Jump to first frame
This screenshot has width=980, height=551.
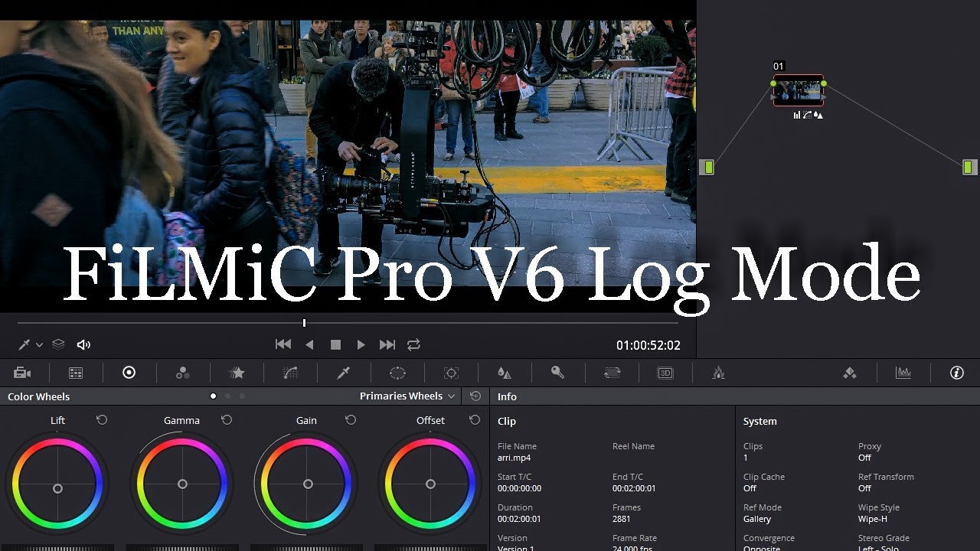pos(283,345)
